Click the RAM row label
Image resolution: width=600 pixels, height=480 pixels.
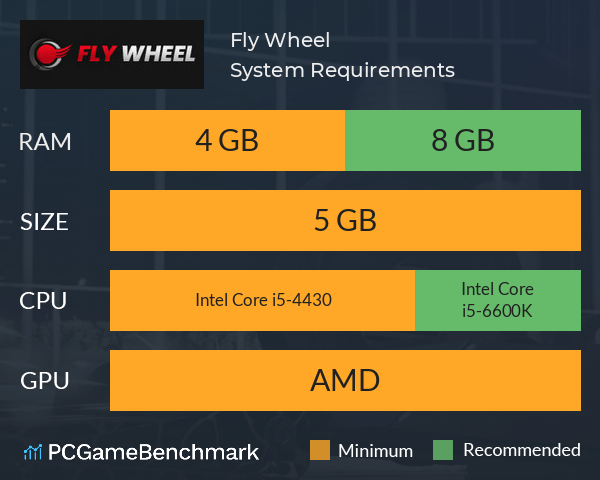(x=45, y=142)
